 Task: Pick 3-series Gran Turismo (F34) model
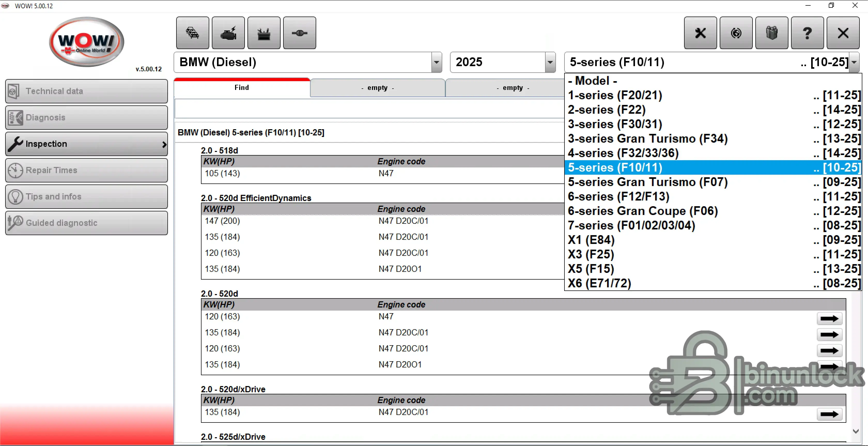pos(713,139)
